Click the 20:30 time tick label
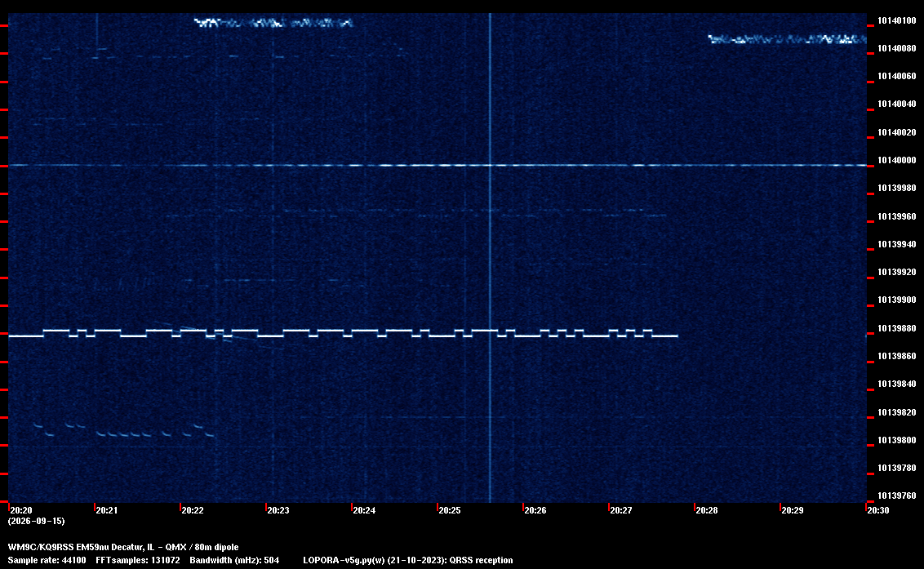This screenshot has height=569, width=924. pyautogui.click(x=877, y=510)
